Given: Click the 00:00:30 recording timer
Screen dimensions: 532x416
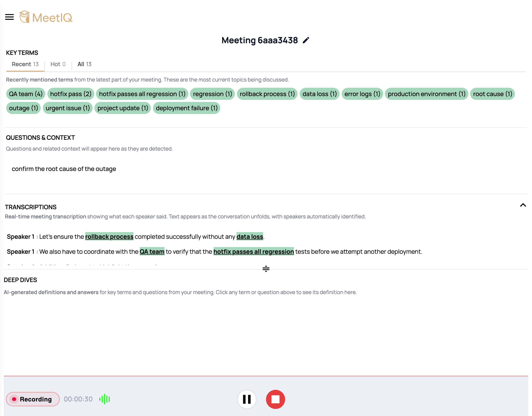Looking at the screenshot, I should (x=78, y=399).
